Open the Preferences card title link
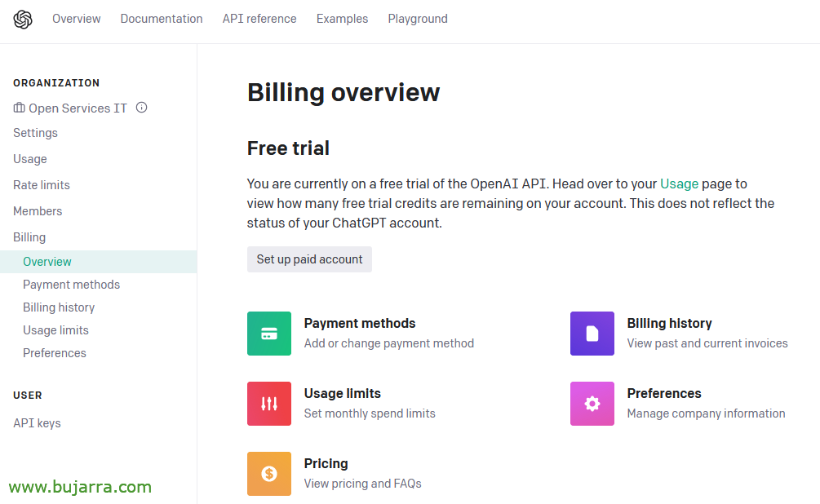This screenshot has width=820, height=504. click(x=664, y=393)
